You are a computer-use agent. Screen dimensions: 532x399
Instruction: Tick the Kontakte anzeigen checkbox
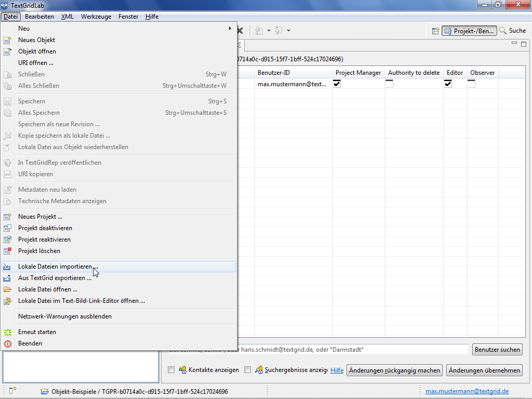click(x=171, y=370)
